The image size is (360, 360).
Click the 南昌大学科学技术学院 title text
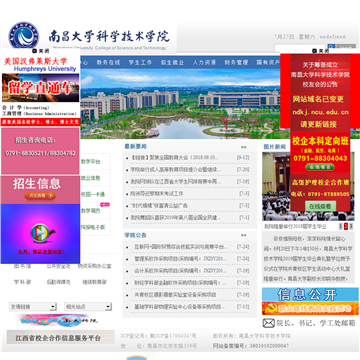point(109,36)
